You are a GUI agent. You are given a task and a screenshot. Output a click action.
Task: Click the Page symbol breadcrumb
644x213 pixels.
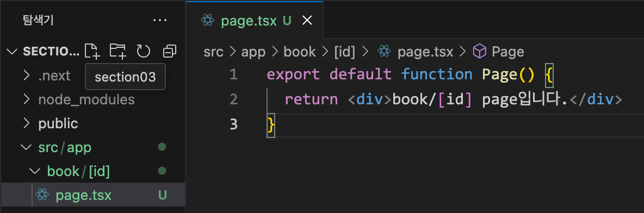click(x=507, y=52)
